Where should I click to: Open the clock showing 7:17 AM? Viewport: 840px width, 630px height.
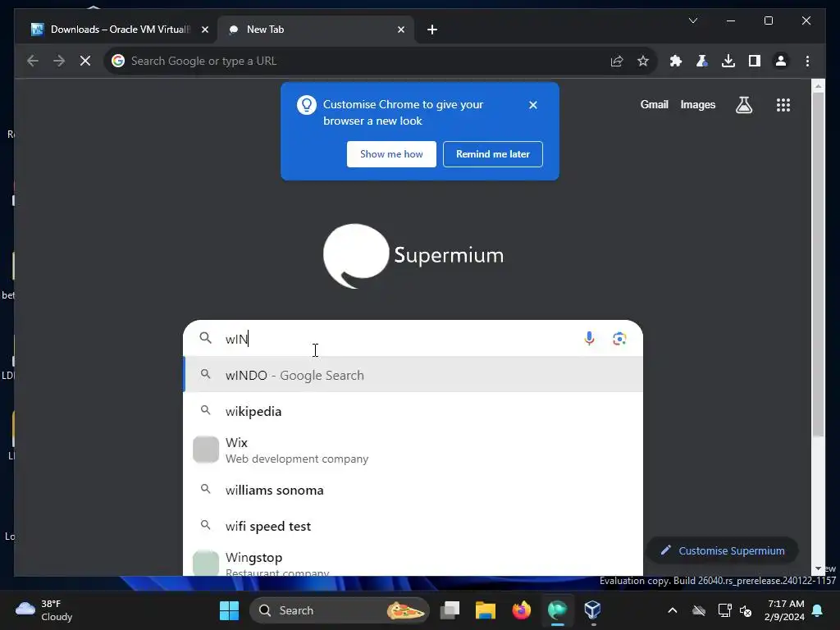coord(785,610)
